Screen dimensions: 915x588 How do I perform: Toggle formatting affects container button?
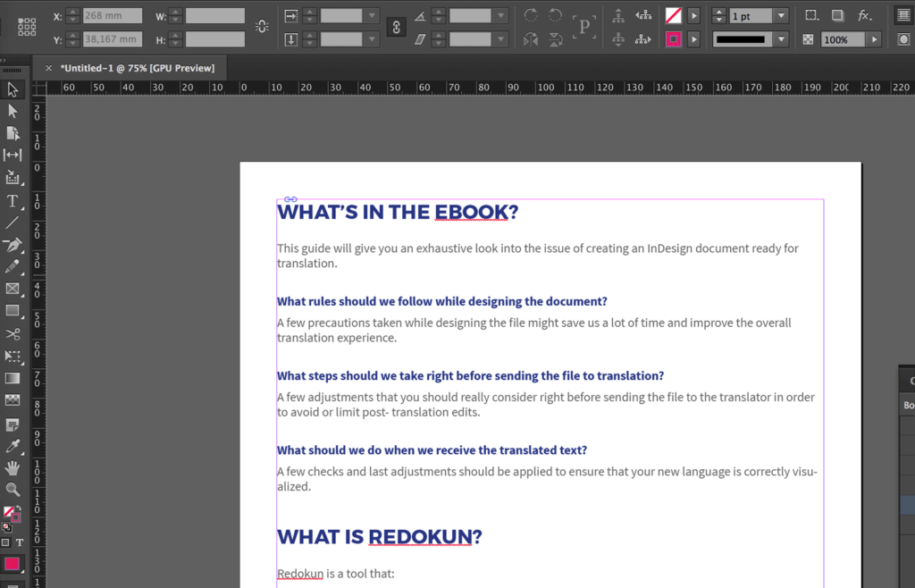pos(5,542)
